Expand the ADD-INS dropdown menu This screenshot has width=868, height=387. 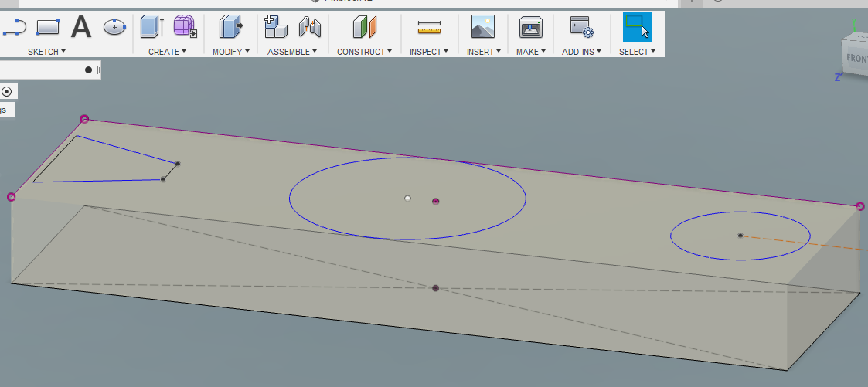[582, 52]
